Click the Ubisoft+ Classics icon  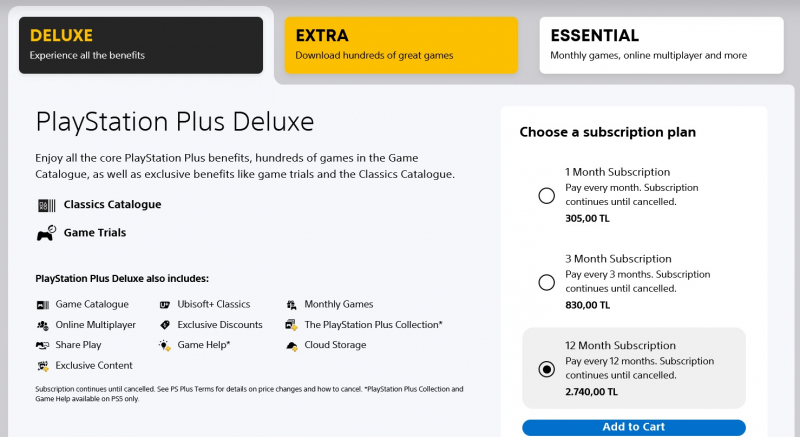[x=165, y=304]
